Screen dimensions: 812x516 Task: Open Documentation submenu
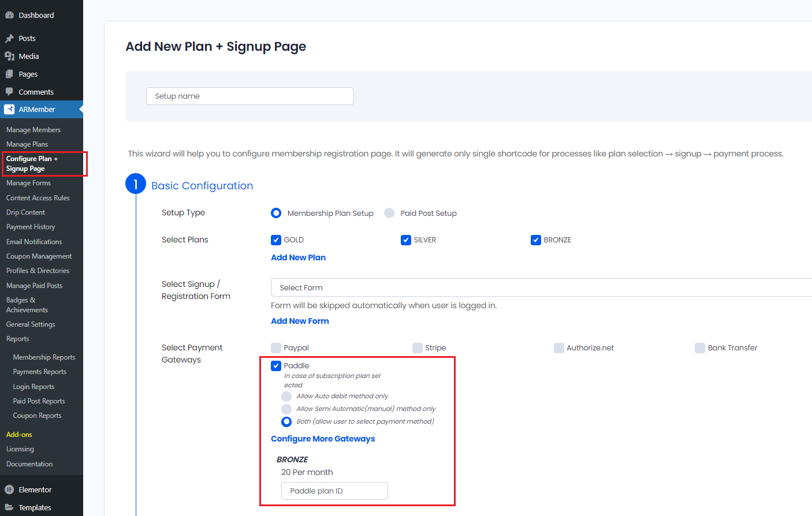click(29, 464)
